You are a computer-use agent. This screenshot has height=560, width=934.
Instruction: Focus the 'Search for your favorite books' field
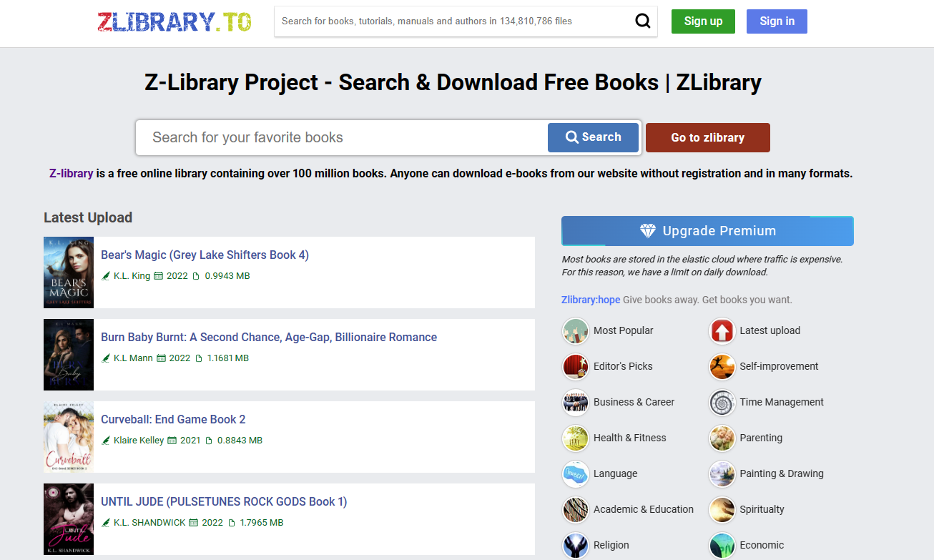pyautogui.click(x=342, y=137)
